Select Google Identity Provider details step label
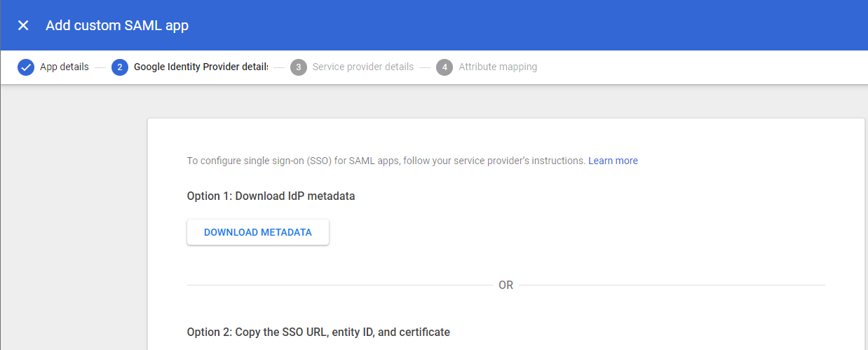The width and height of the screenshot is (868, 350). tap(201, 67)
